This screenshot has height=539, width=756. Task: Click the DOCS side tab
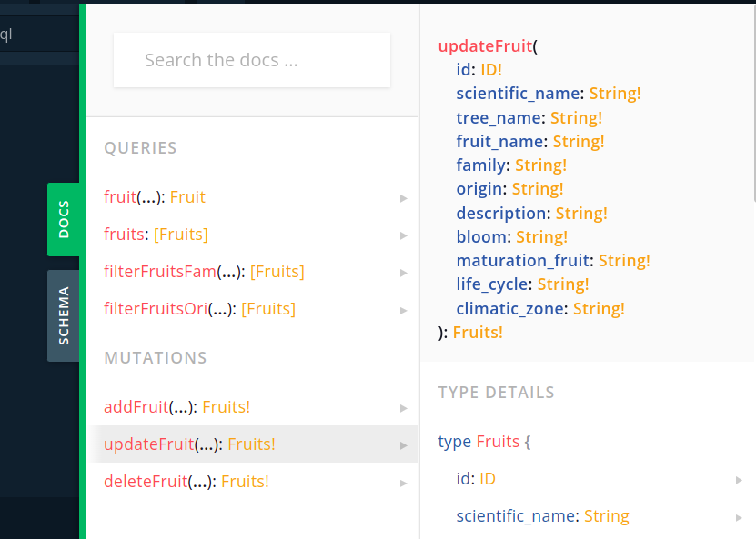coord(64,219)
